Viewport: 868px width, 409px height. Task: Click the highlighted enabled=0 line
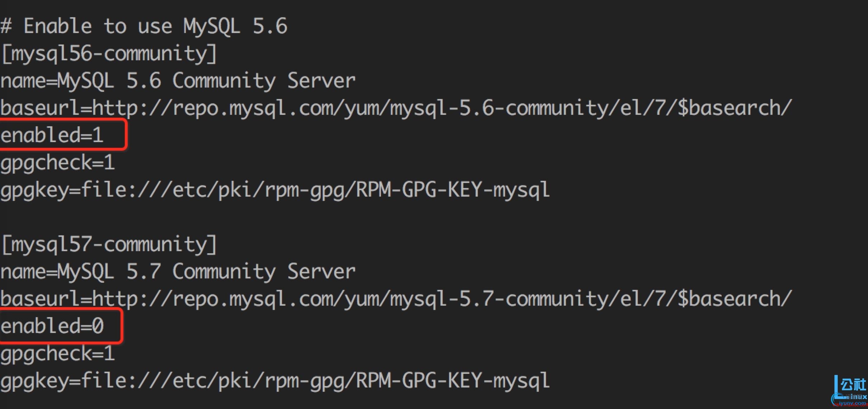(52, 326)
